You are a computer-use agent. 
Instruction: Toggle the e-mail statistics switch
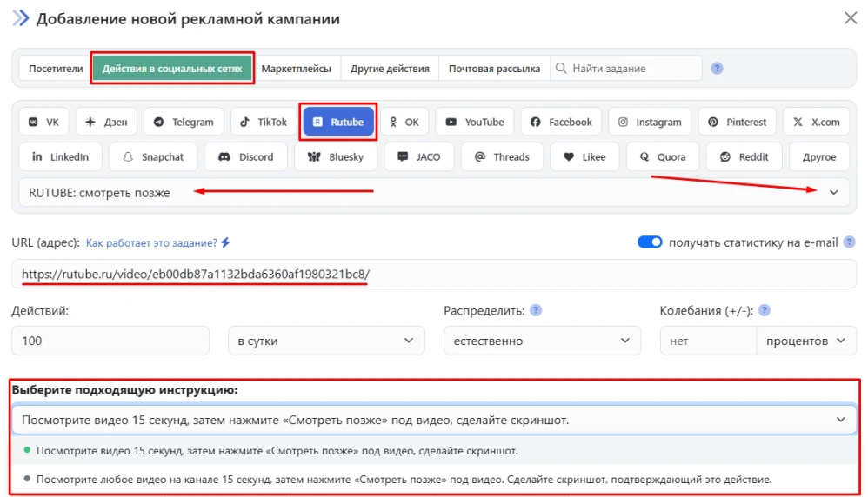(650, 242)
